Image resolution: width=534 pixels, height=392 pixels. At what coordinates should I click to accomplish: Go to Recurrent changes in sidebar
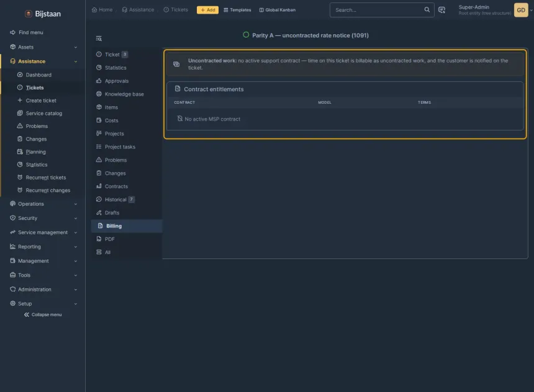click(x=43, y=190)
